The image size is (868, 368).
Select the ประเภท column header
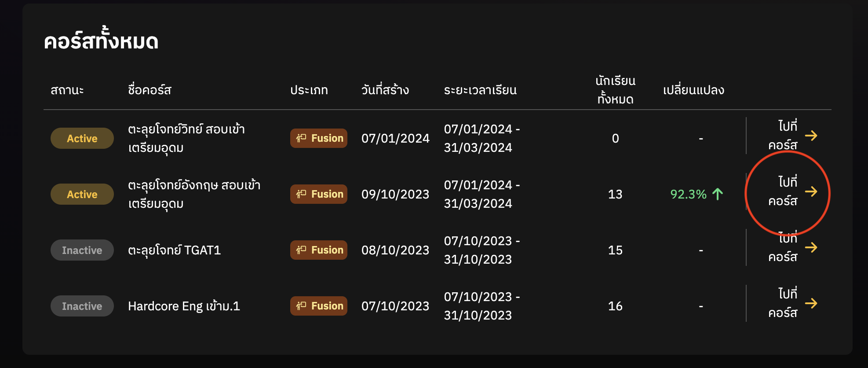[310, 90]
